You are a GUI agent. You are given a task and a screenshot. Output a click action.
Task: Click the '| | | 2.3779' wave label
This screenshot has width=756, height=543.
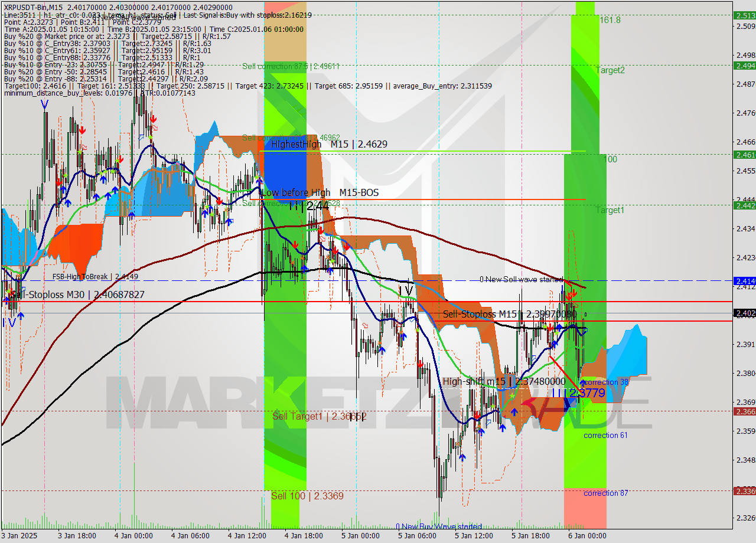579,392
